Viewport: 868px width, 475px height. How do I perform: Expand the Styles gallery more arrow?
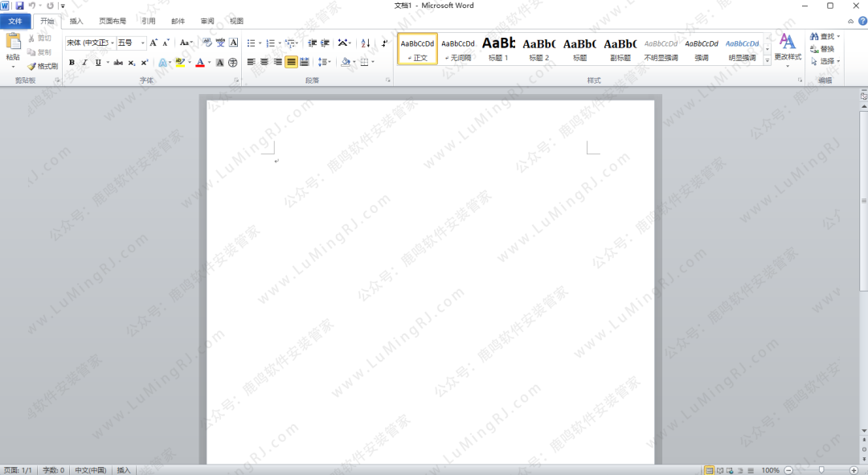pyautogui.click(x=767, y=60)
